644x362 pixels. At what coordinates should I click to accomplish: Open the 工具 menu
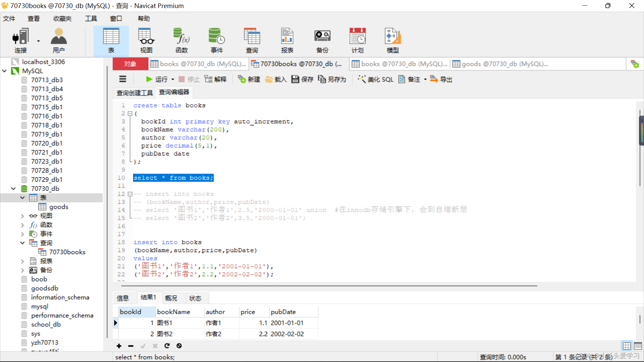(91, 18)
